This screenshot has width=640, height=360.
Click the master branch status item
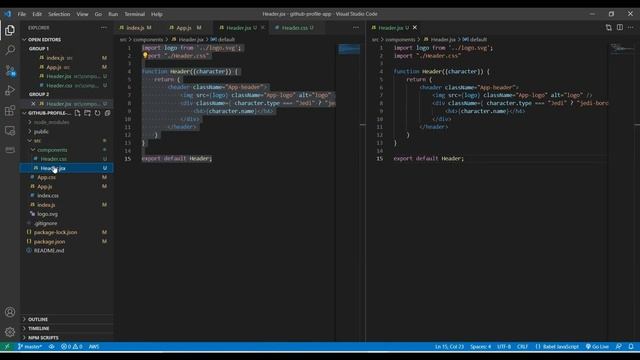pyautogui.click(x=30, y=347)
